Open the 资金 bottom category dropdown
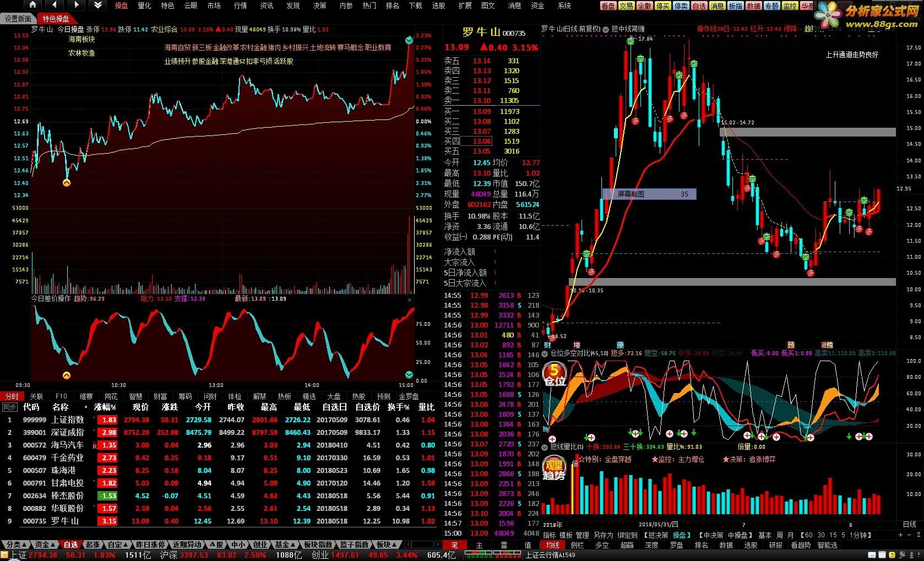This screenshot has width=924, height=561. point(44,544)
